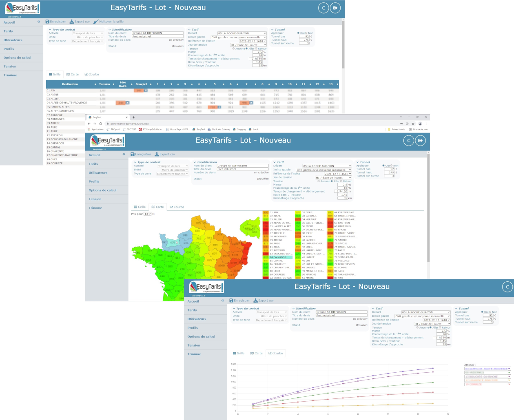Open Utilisateurs in the Grille-view window sidebar
The image size is (514, 420).
[x=13, y=40]
